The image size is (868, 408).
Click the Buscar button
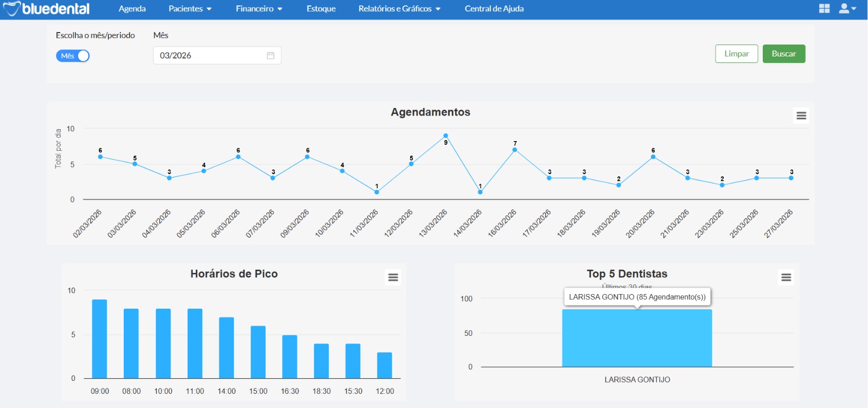[x=784, y=54]
